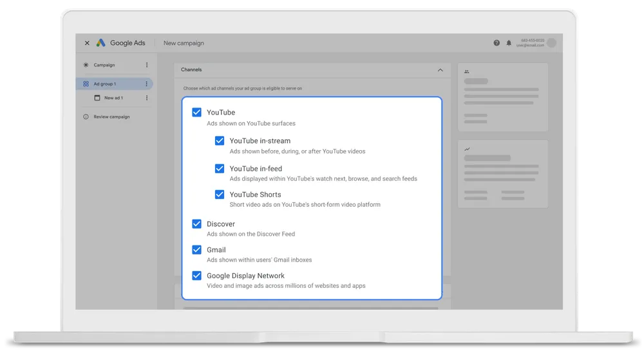Close the new campaign editor with X
Screen dimensions: 644x362
(x=87, y=43)
